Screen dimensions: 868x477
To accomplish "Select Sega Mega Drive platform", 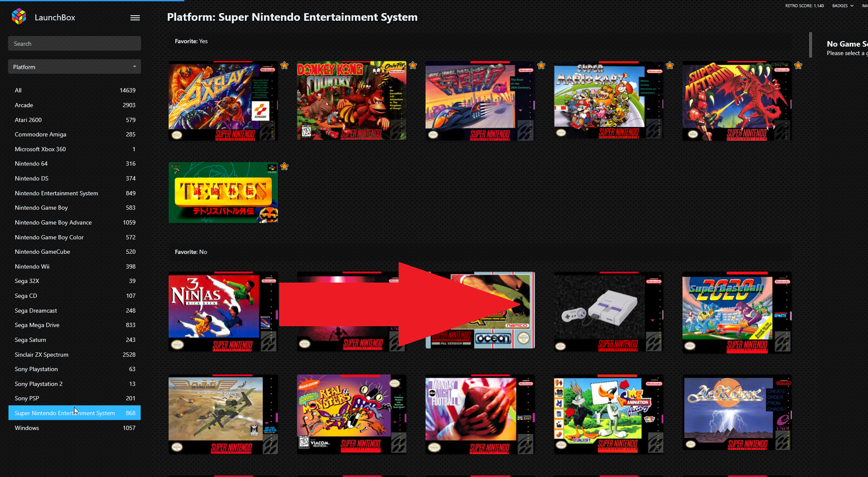I will coord(75,325).
